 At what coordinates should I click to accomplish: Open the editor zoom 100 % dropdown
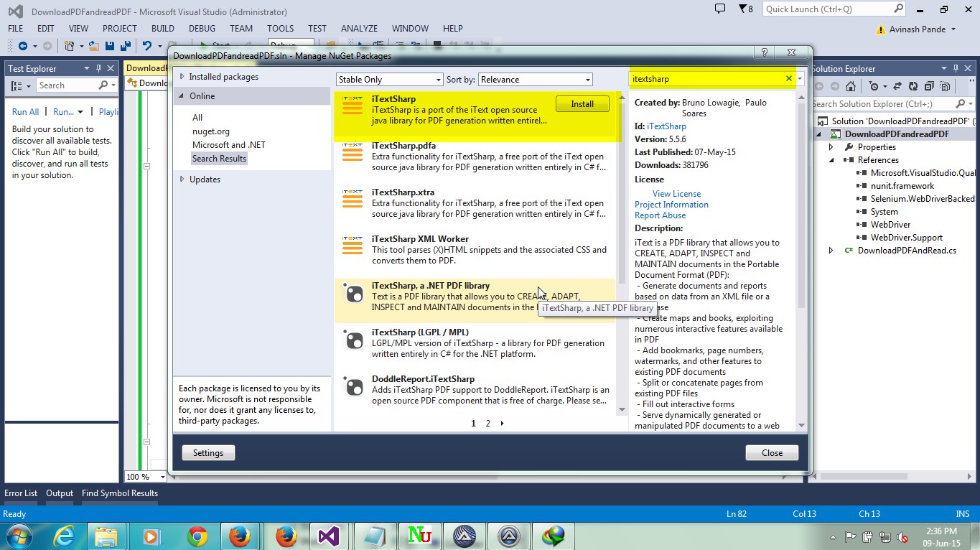pos(163,477)
